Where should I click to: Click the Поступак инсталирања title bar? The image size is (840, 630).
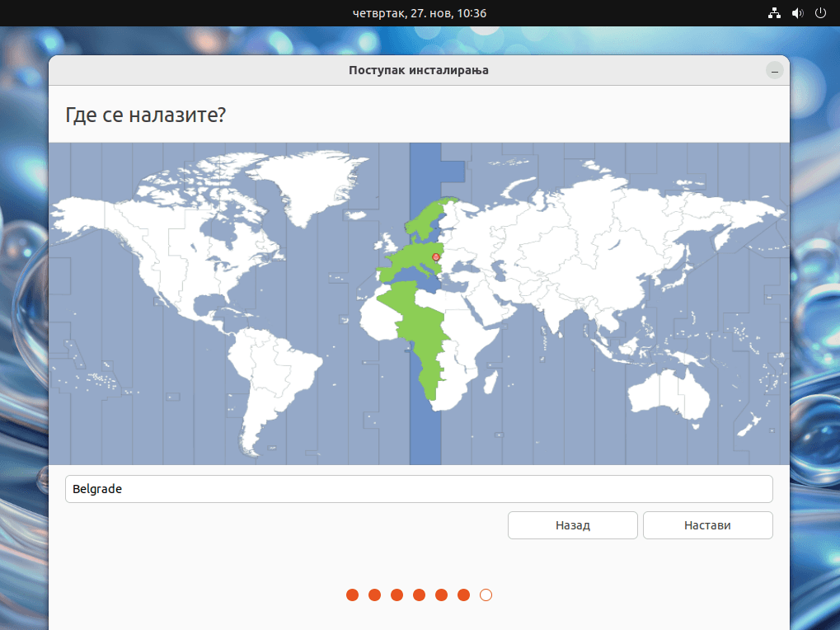419,70
